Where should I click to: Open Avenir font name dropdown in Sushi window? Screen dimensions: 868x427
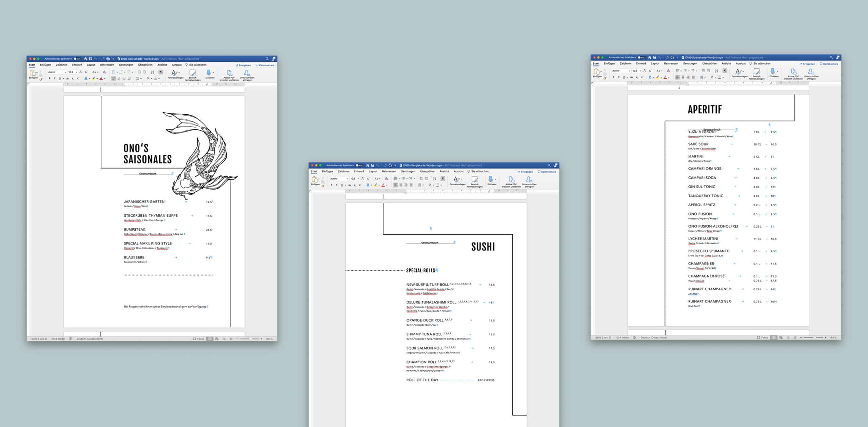pyautogui.click(x=347, y=179)
